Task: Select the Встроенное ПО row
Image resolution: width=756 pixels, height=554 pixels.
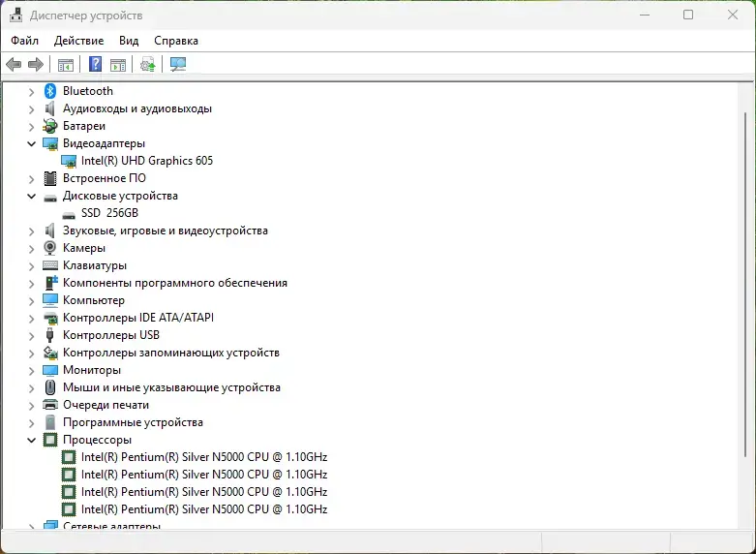Action: (105, 178)
